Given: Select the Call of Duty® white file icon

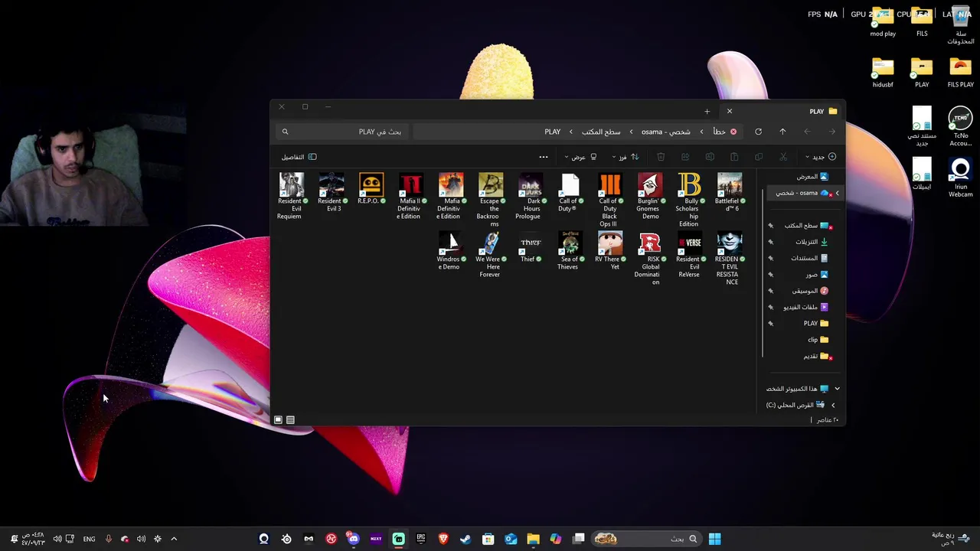Looking at the screenshot, I should tap(570, 185).
